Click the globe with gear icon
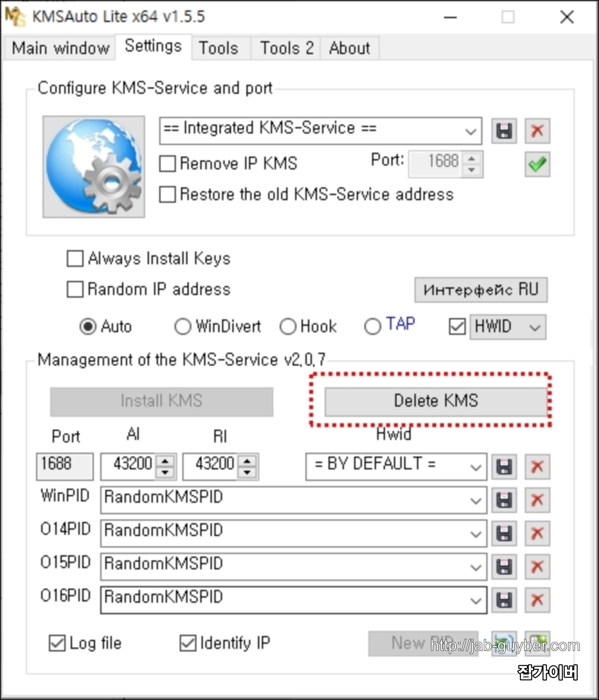This screenshot has width=599, height=700. tap(94, 167)
